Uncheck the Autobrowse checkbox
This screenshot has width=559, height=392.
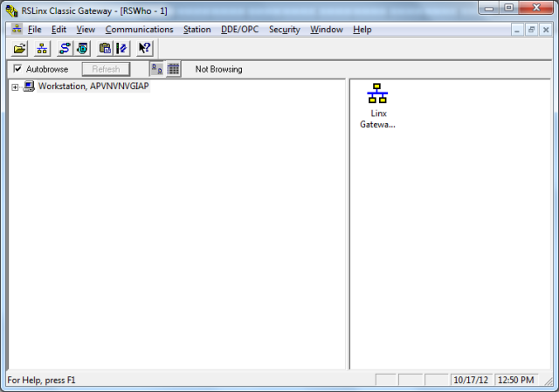[17, 68]
